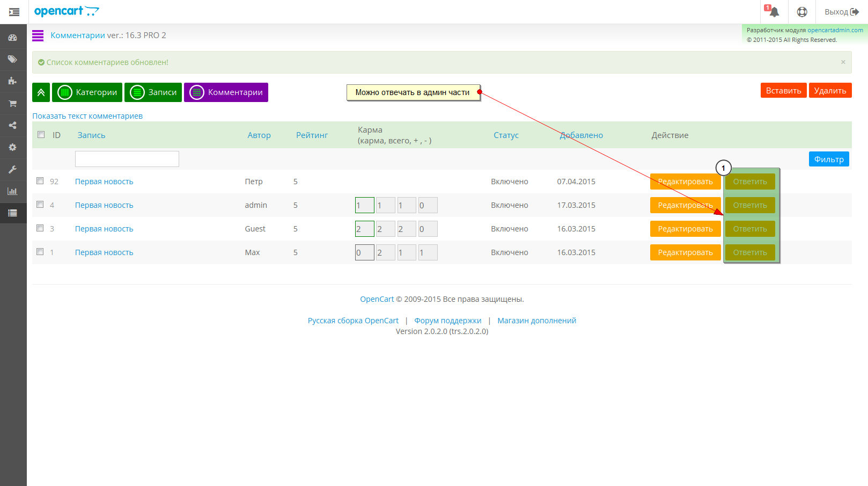The height and width of the screenshot is (486, 868).
Task: Click the Удалить button
Action: [830, 90]
